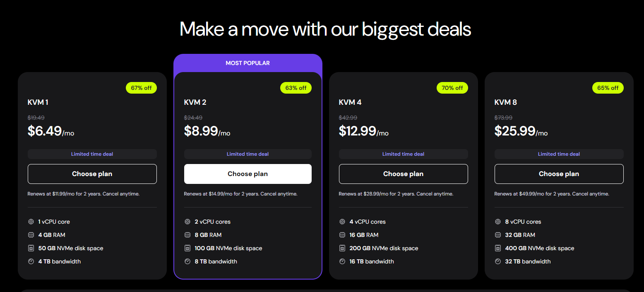Click the $12.99/mo price on KVM 4
This screenshot has width=644, height=292.
pyautogui.click(x=364, y=131)
